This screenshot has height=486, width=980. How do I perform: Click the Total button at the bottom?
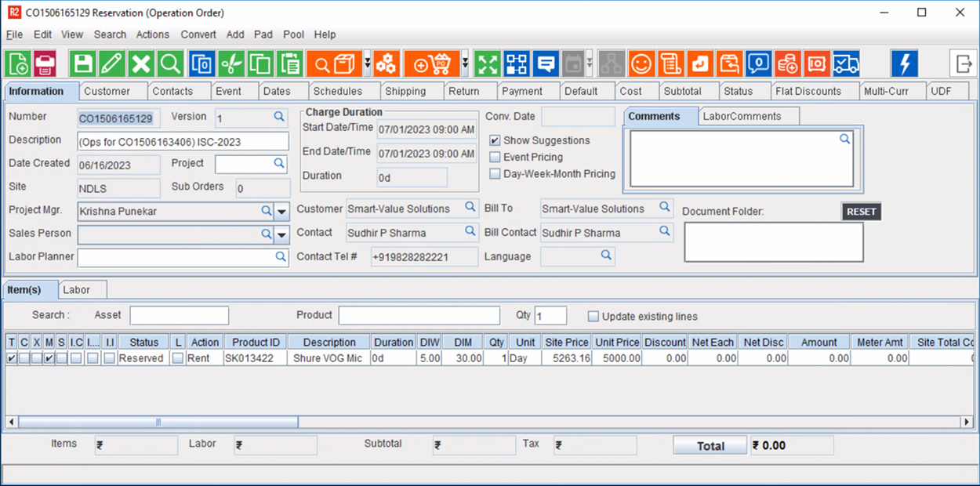709,445
